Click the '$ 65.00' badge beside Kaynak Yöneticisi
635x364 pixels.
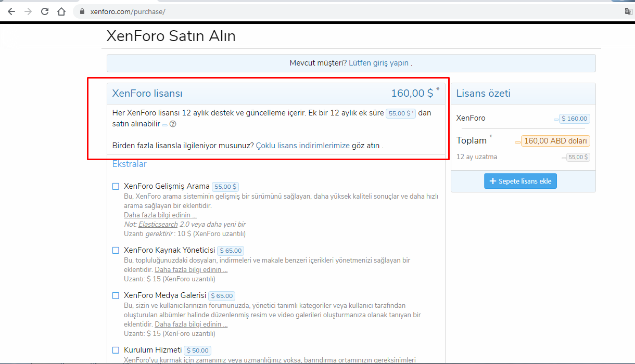click(x=231, y=251)
